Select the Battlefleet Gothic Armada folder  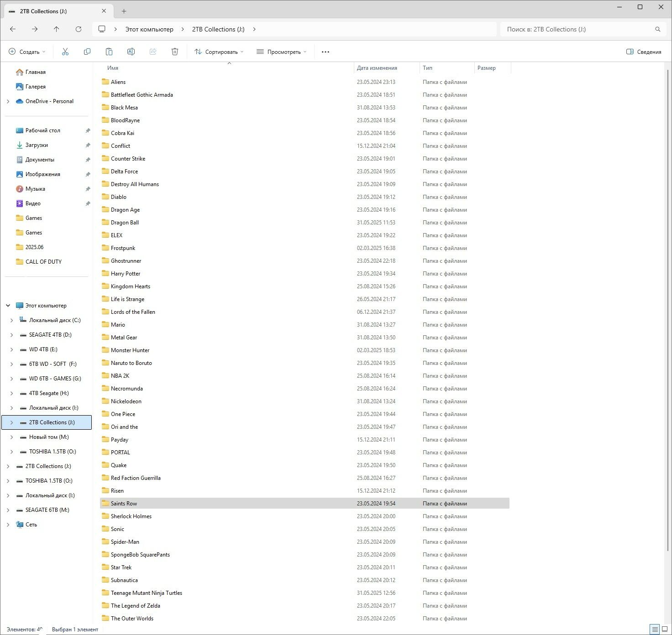142,95
